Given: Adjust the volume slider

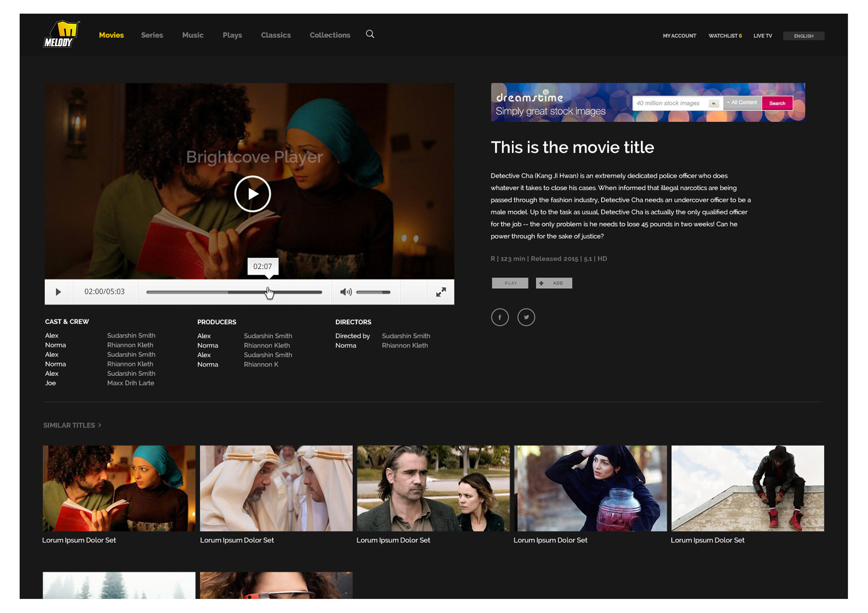Looking at the screenshot, I should coord(373,292).
